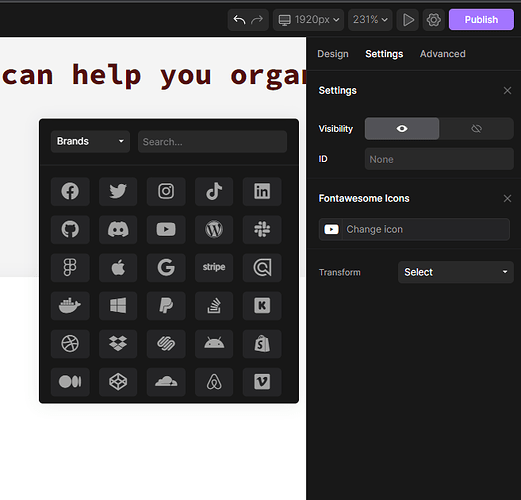Undo the last action

pyautogui.click(x=239, y=20)
